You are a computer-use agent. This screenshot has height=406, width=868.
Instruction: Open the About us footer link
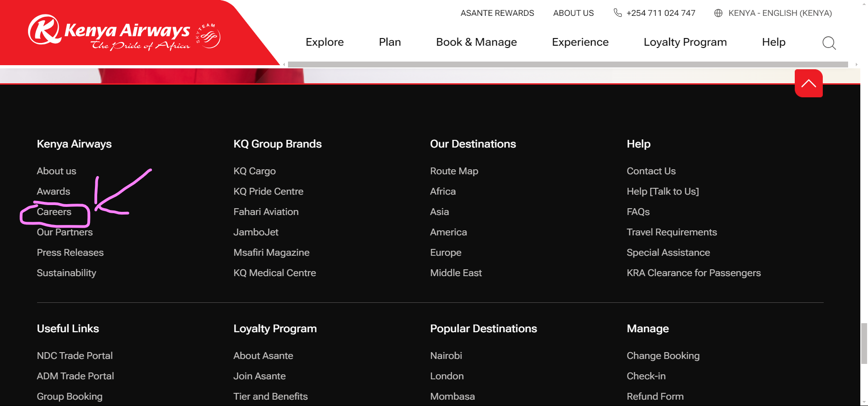pos(57,171)
